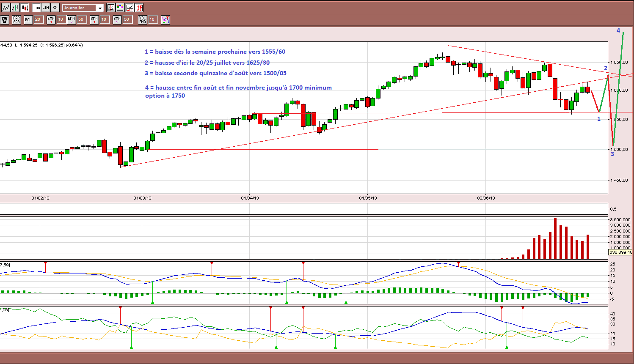Toggle the percent scale button
Screen dimensions: 634x364
coord(55,8)
